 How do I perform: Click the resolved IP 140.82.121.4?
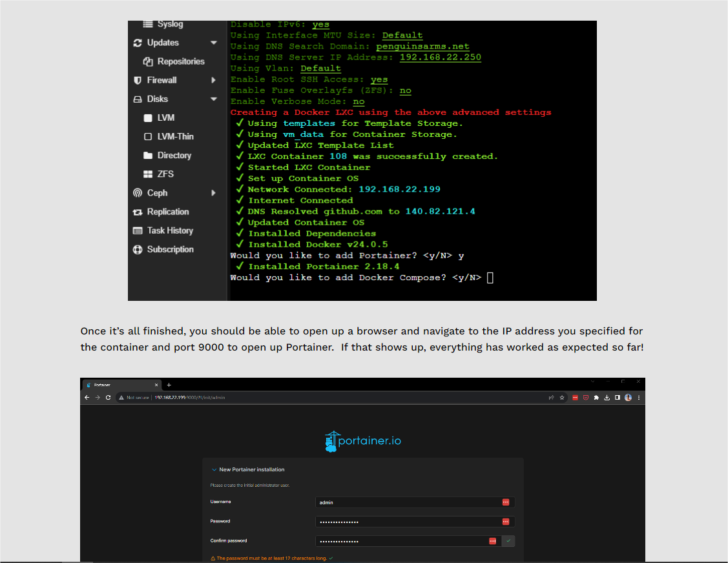(440, 212)
